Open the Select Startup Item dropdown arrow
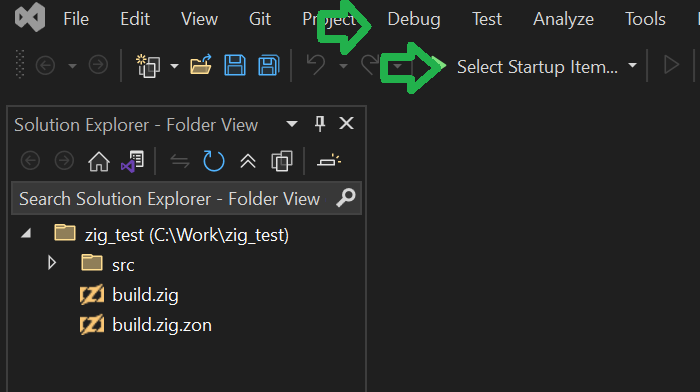700x392 pixels. [x=632, y=66]
